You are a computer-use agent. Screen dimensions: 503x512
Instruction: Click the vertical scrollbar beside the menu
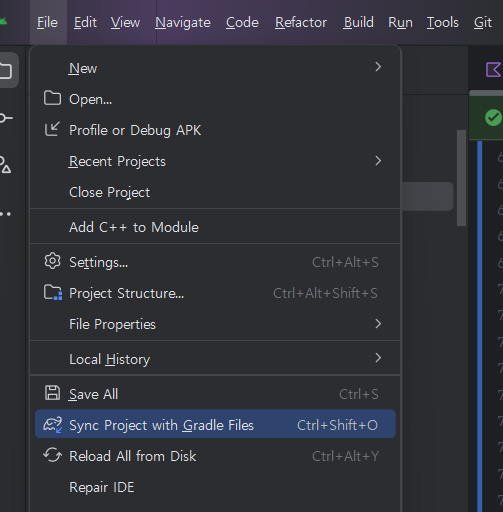click(x=461, y=178)
